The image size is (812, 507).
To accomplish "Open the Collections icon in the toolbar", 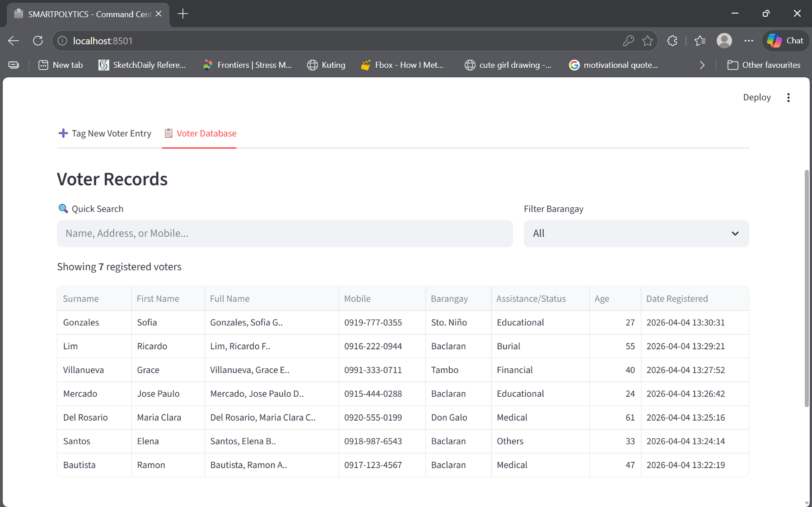I will click(x=700, y=41).
